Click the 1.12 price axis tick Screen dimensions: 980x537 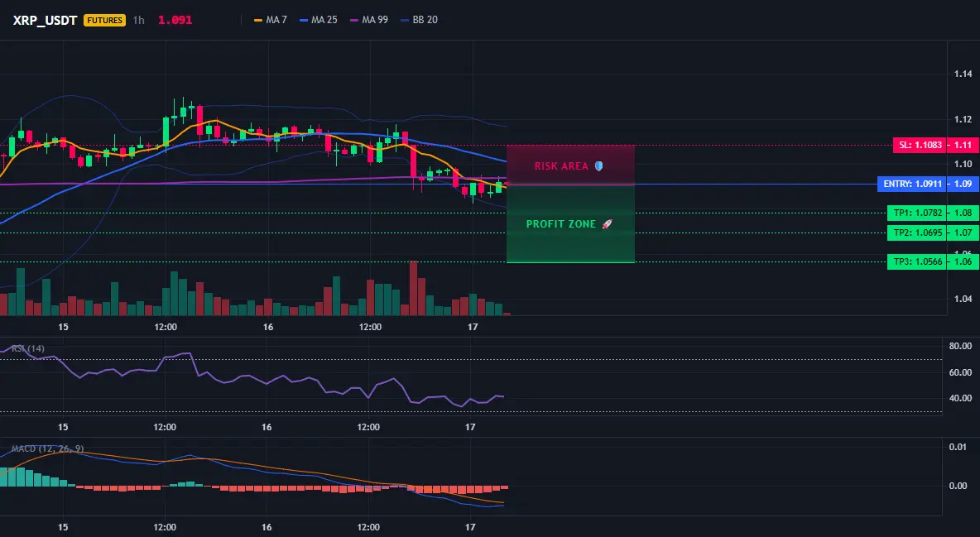click(963, 119)
